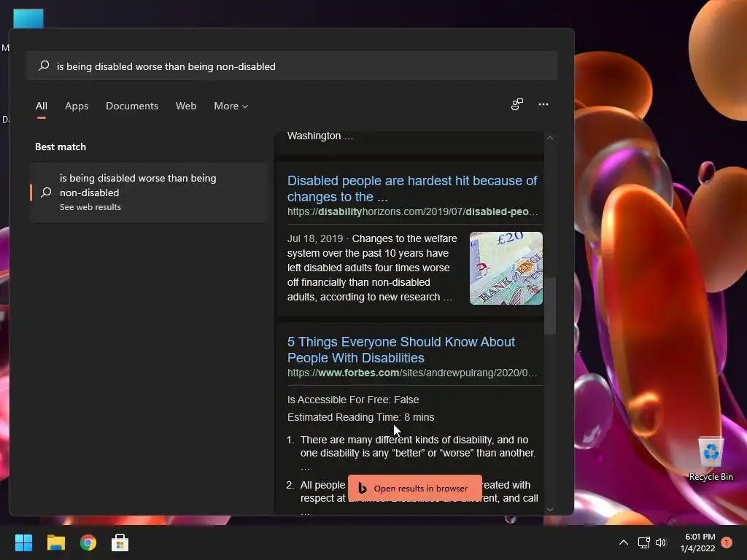747x560 pixels.
Task: Open Microsoft Store from taskbar
Action: click(x=120, y=542)
